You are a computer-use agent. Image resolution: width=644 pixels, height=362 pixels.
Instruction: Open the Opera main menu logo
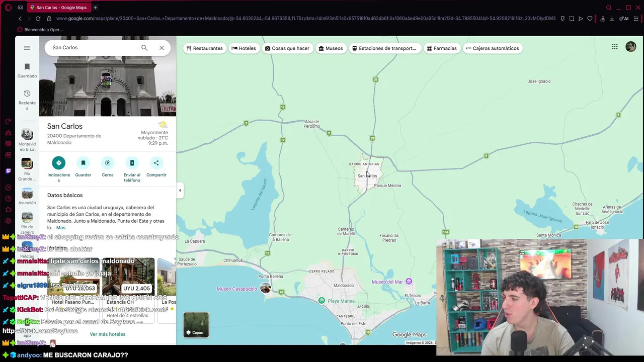(x=8, y=8)
